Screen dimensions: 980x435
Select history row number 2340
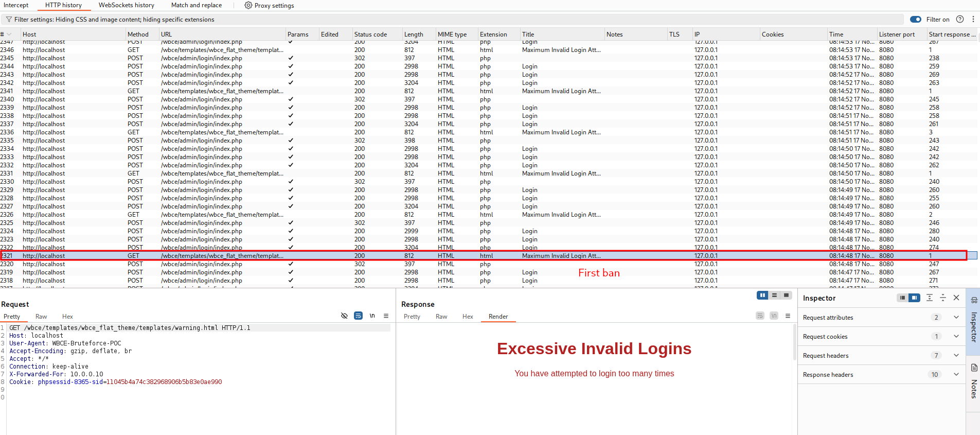tap(489, 99)
